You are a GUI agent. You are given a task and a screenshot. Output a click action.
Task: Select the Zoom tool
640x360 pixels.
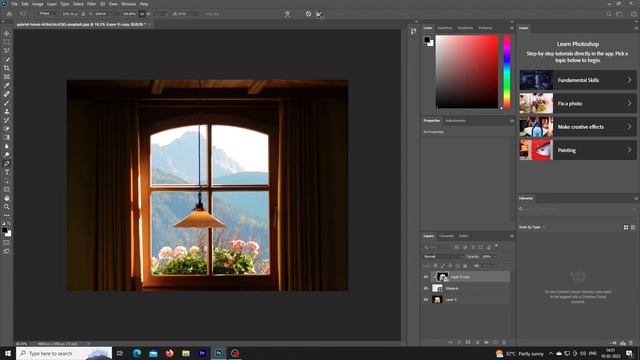(x=7, y=207)
